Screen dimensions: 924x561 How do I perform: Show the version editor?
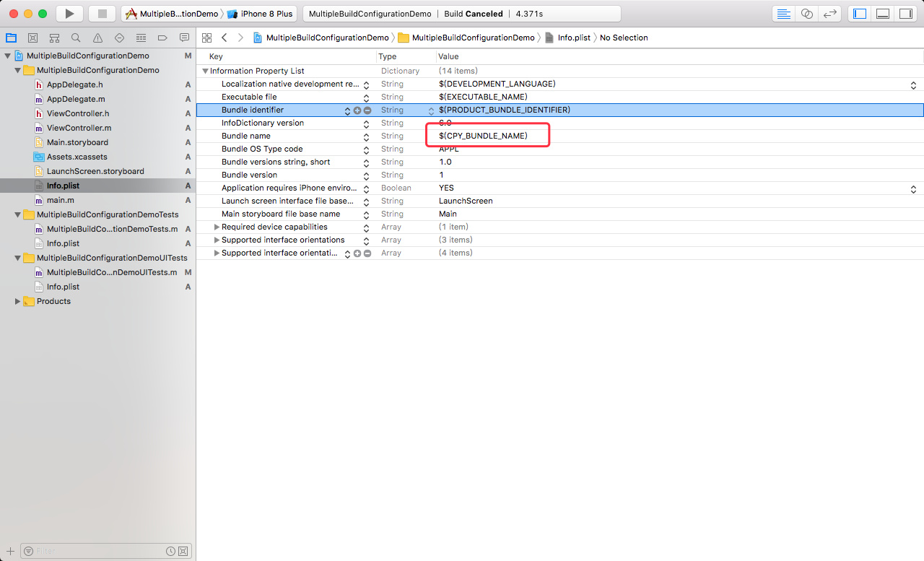click(x=830, y=14)
